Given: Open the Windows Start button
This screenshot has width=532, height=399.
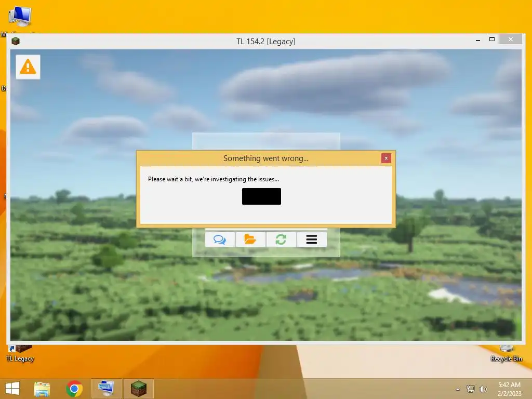Looking at the screenshot, I should click(x=12, y=389).
